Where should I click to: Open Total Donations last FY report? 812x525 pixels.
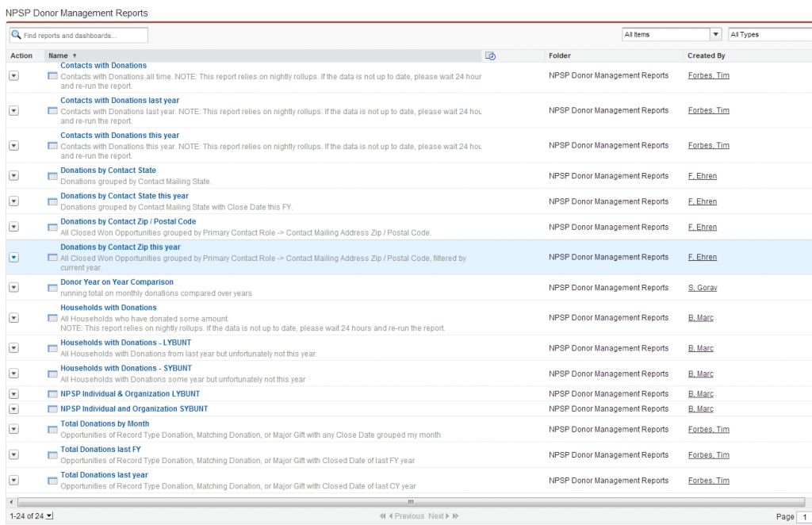coord(101,450)
